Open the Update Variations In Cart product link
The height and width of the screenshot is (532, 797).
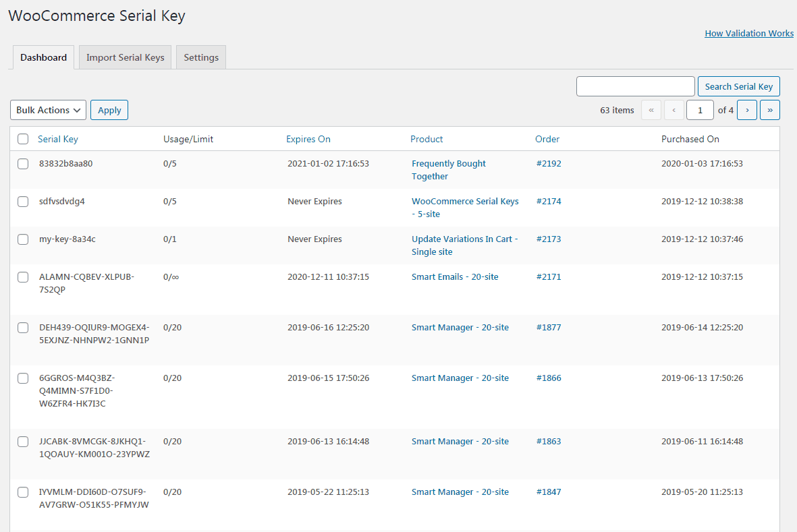click(x=464, y=245)
